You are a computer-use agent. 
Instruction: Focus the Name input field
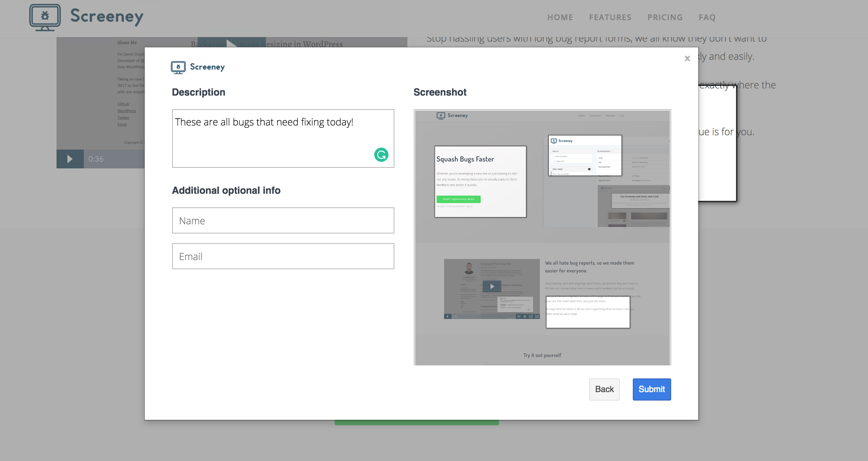283,220
